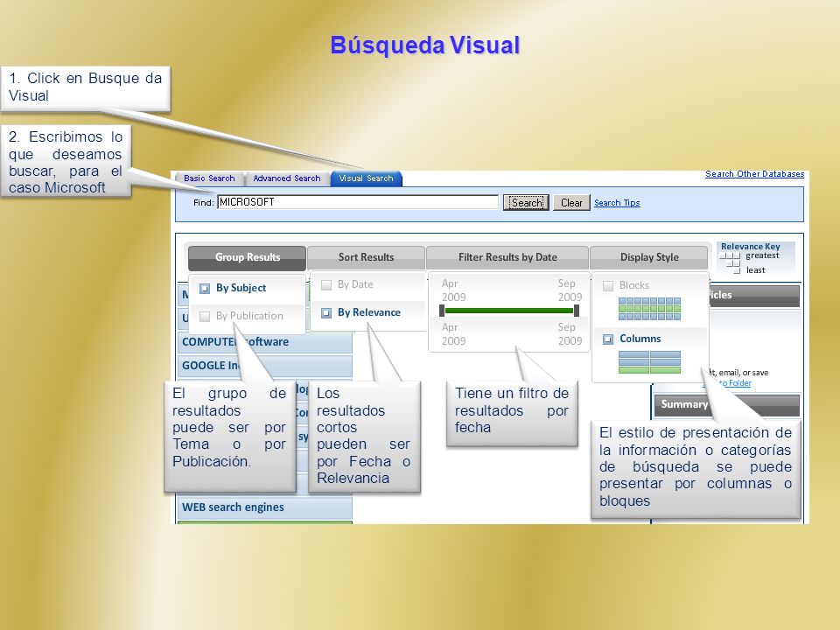Click the Columns layout preview icon
This screenshot has height=630, width=840.
[x=649, y=362]
